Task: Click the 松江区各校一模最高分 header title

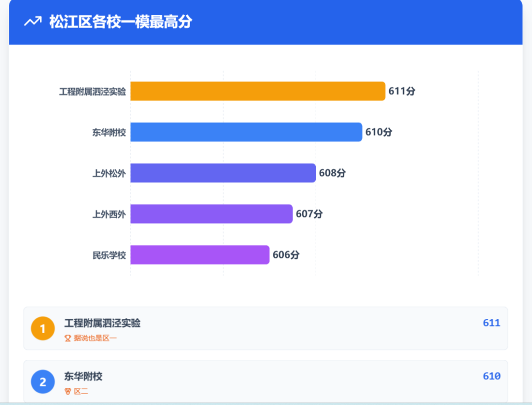Action: coord(120,22)
